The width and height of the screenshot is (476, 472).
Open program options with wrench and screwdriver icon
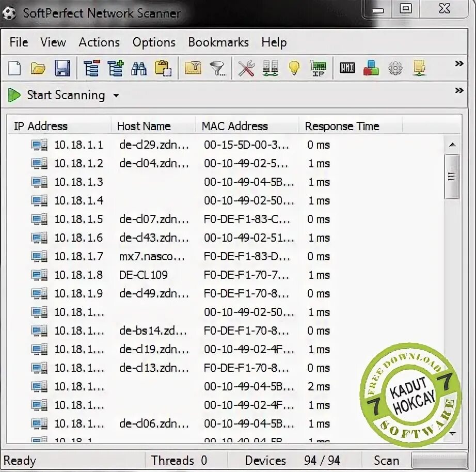point(246,68)
